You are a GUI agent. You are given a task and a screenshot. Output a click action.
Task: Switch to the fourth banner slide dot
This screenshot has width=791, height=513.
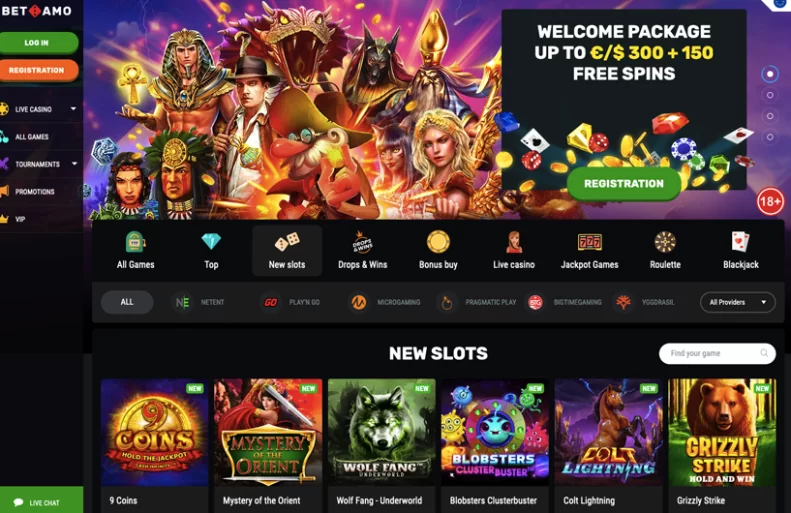click(770, 137)
